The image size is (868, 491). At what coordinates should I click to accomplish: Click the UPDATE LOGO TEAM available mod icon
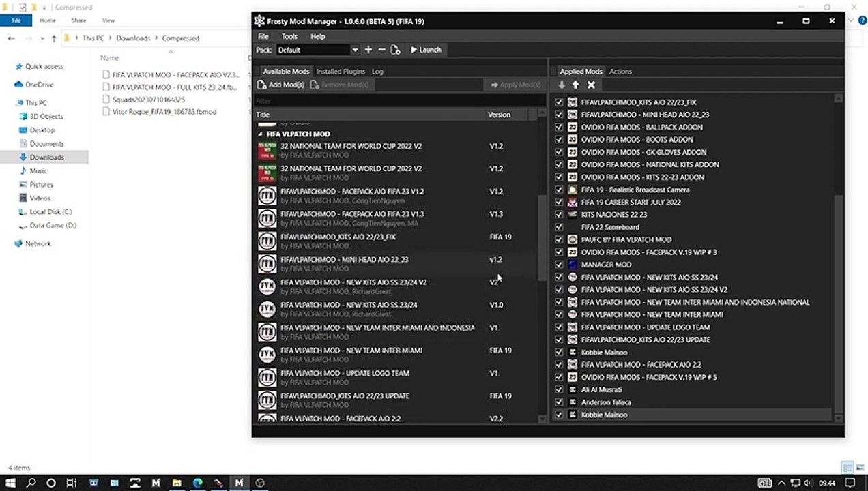(267, 377)
